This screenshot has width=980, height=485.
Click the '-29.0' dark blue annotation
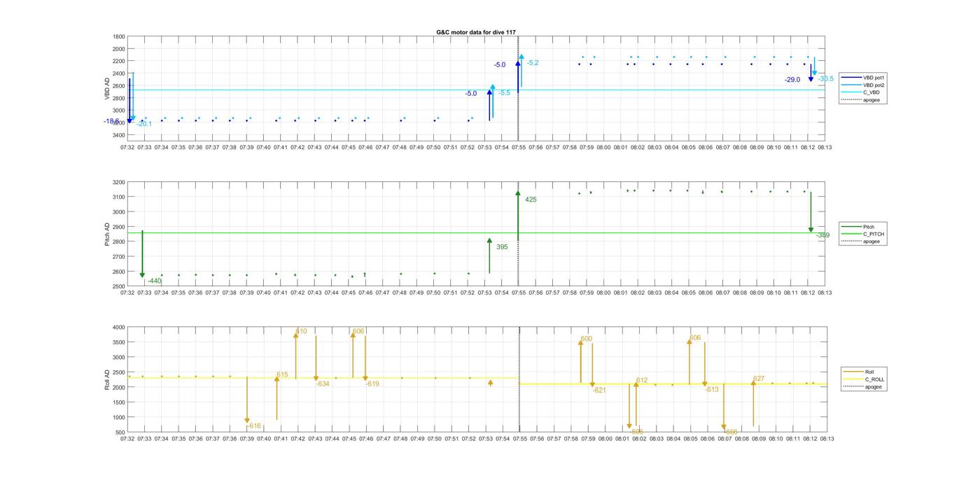pyautogui.click(x=792, y=80)
